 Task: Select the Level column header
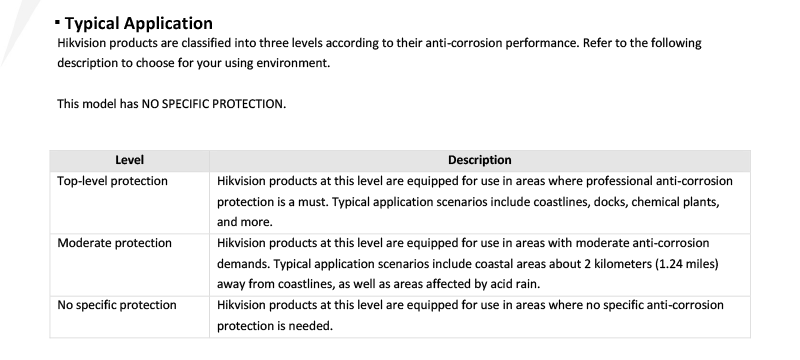point(129,160)
